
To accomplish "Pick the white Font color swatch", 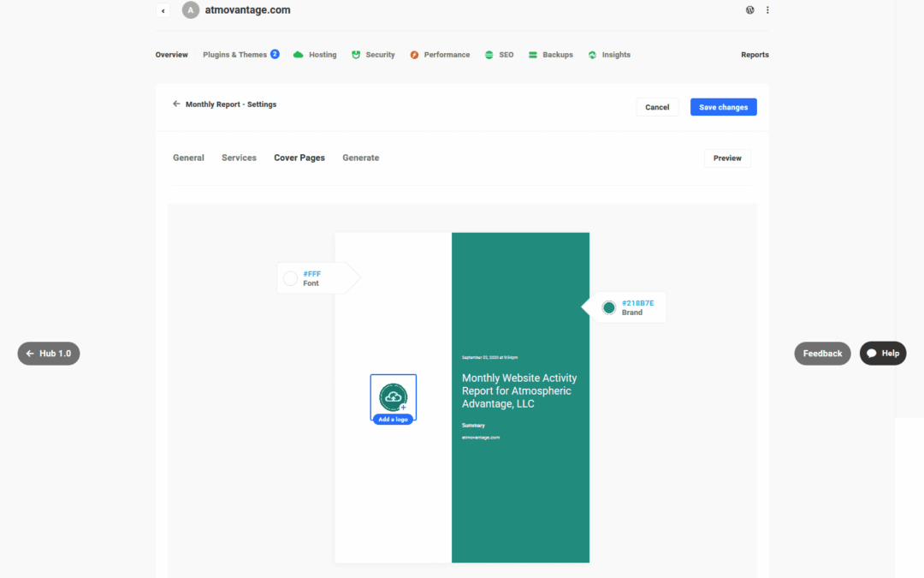I will pos(290,278).
